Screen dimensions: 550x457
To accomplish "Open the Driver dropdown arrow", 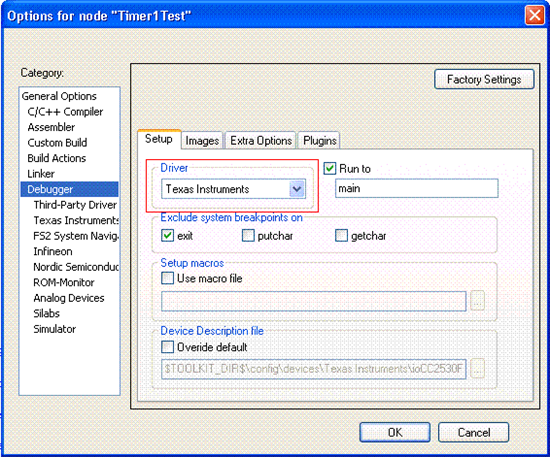I will click(297, 189).
